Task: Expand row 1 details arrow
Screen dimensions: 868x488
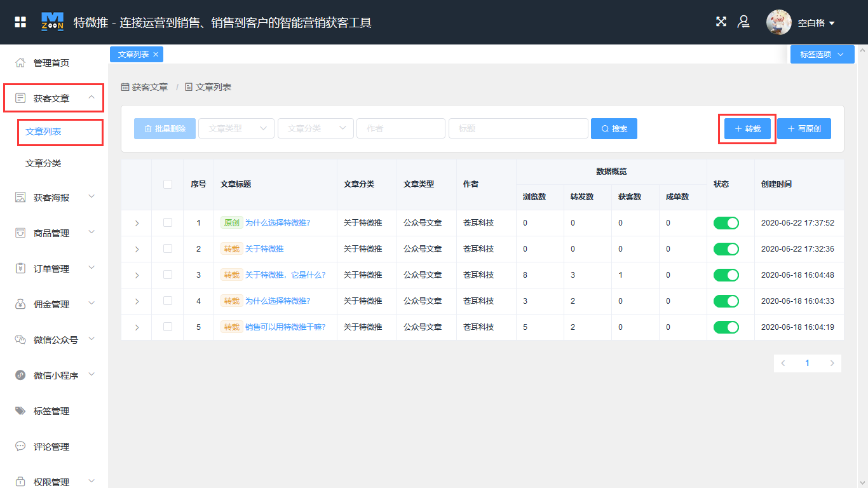Action: pyautogui.click(x=137, y=223)
